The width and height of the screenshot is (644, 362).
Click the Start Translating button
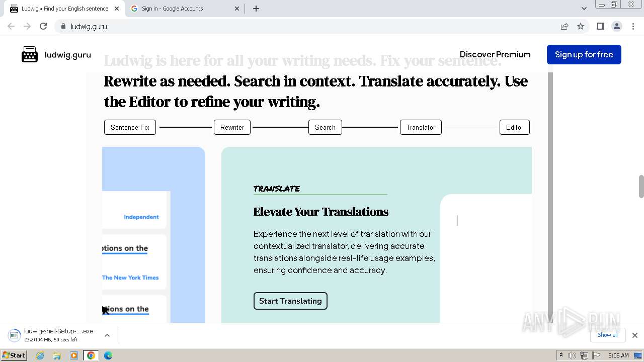tap(290, 301)
